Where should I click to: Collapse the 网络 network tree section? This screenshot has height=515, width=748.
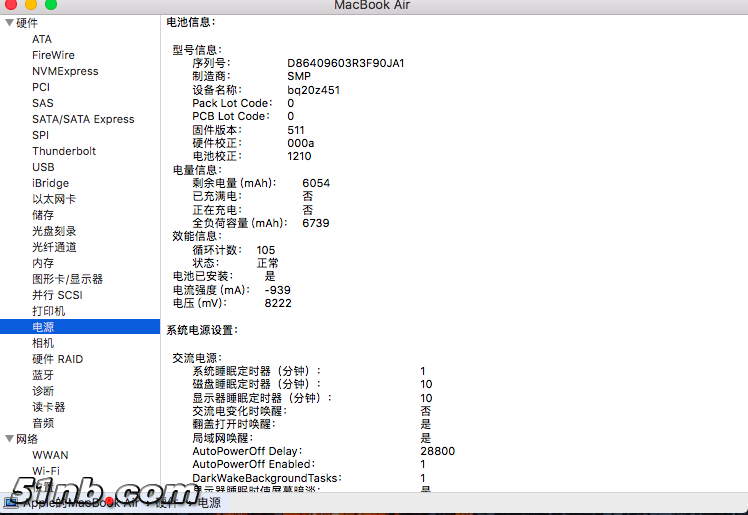(x=9, y=439)
